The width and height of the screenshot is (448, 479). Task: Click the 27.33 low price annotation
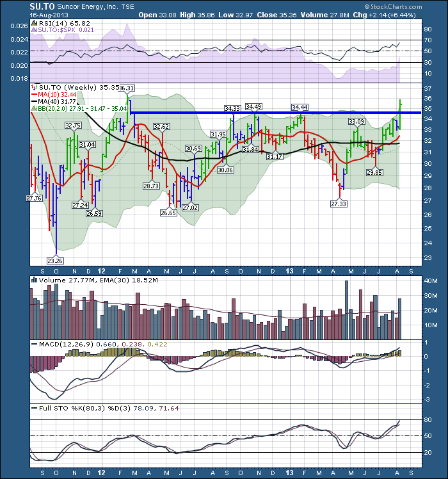tap(339, 204)
